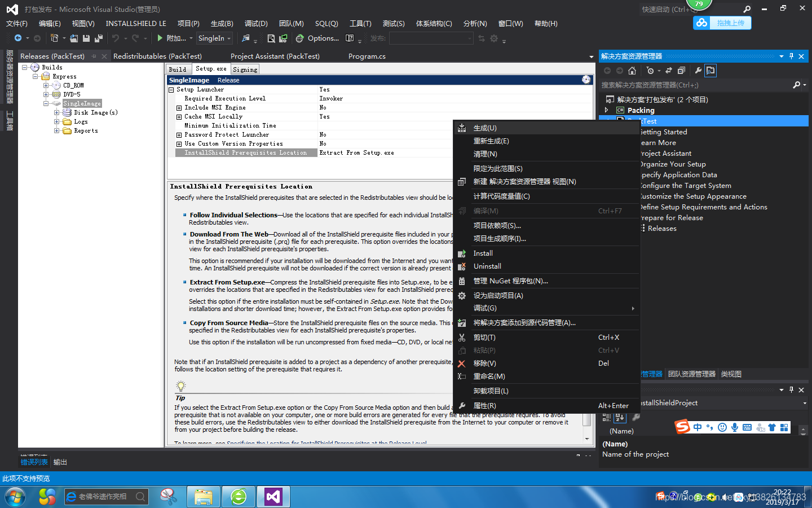Viewport: 812px width, 508px height.
Task: Choose 重新生成(E) in the context menu
Action: pyautogui.click(x=546, y=141)
